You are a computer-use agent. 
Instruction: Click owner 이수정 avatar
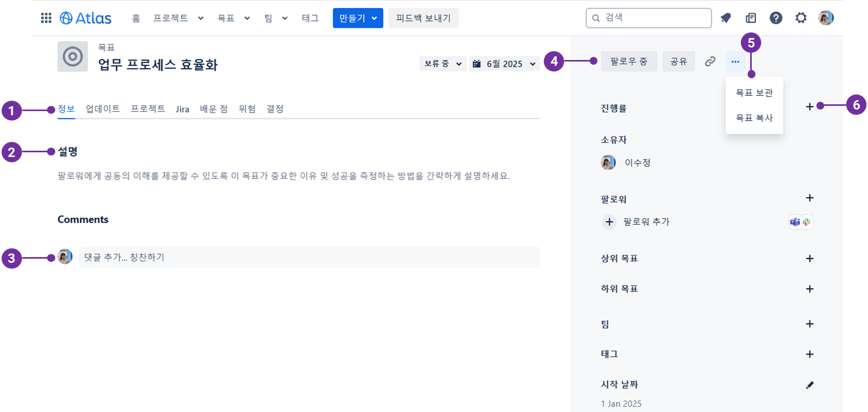[x=608, y=163]
